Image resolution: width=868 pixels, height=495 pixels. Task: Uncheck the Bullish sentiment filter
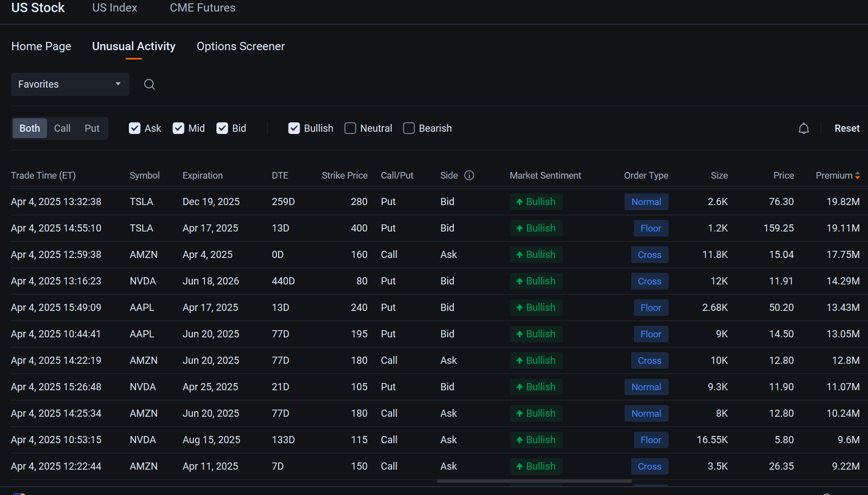coord(294,128)
